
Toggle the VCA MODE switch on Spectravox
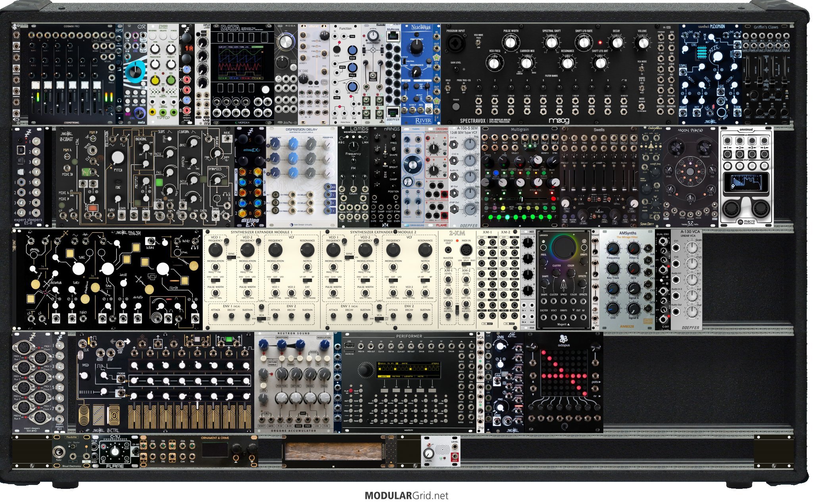point(642,69)
